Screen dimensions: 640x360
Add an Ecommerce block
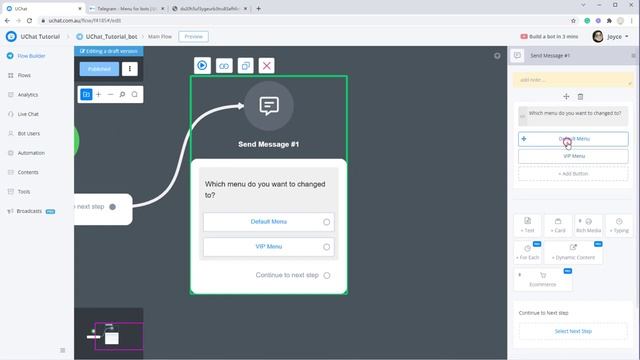pyautogui.click(x=543, y=279)
